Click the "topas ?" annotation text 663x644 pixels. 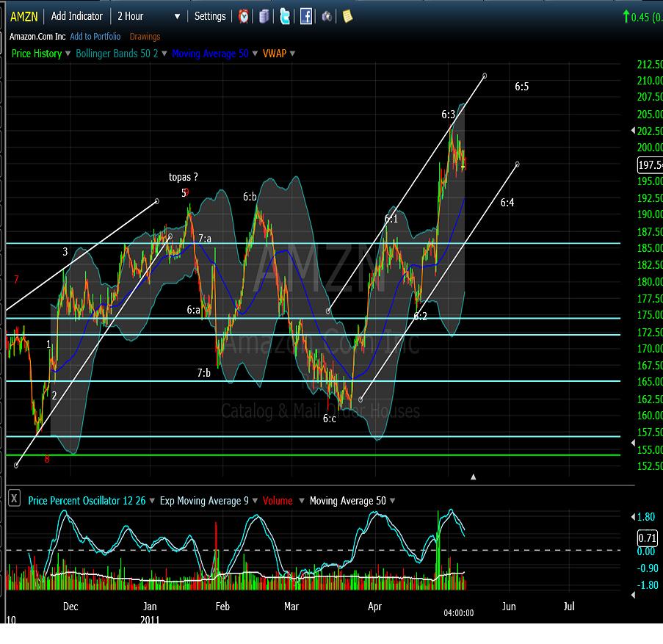184,177
